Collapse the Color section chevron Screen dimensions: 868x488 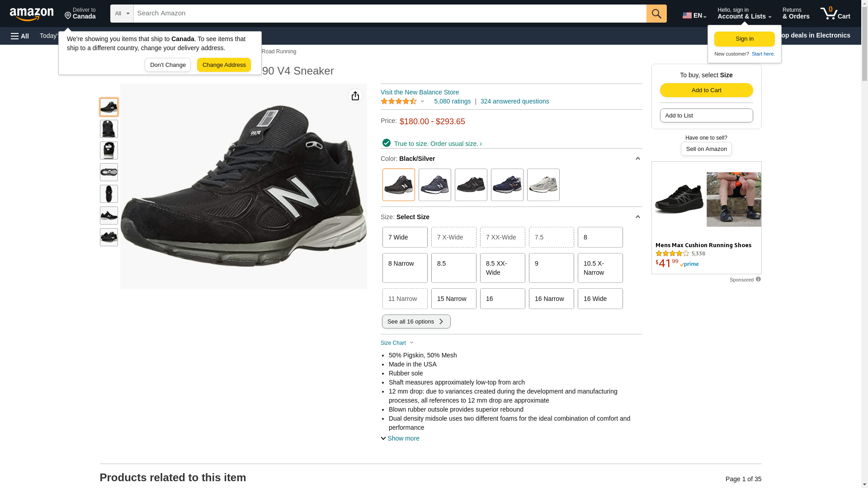tap(637, 159)
